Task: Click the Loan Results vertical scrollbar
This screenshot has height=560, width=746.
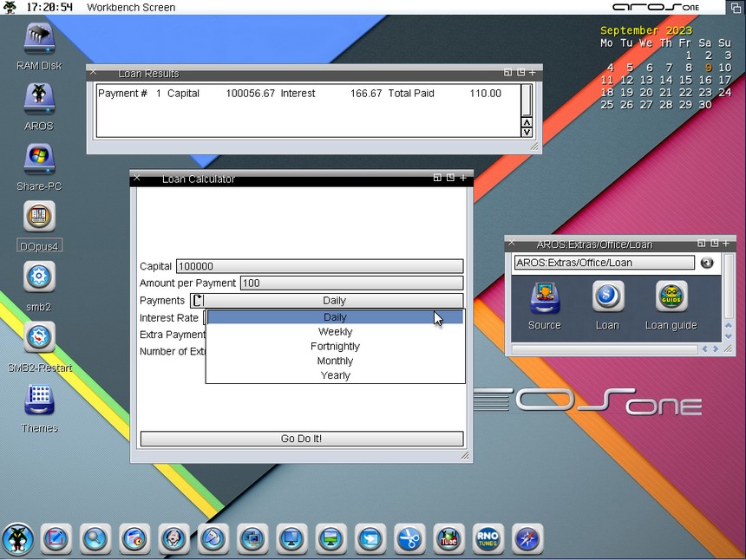Action: 526,100
